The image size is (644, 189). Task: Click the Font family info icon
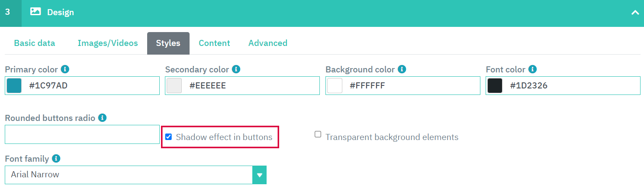(56, 159)
